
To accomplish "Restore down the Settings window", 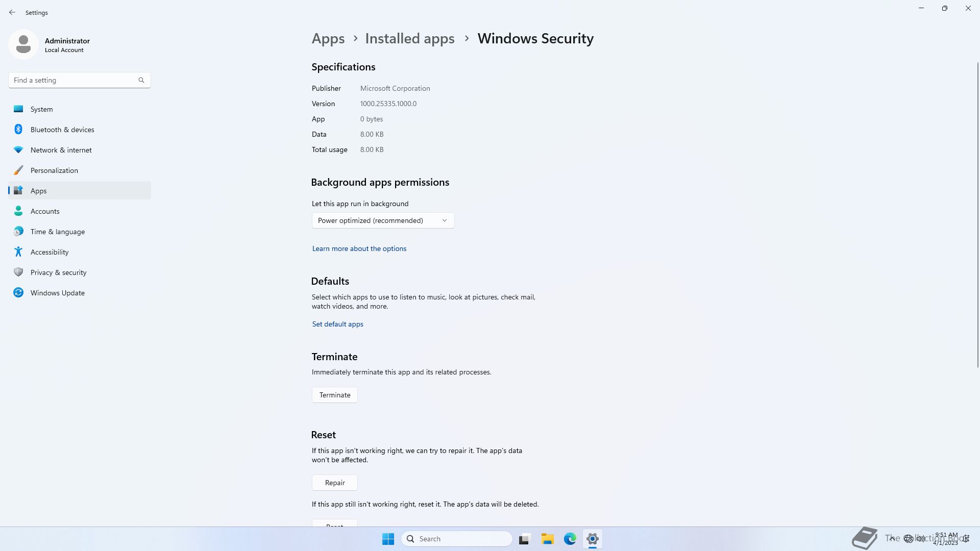I will click(945, 8).
